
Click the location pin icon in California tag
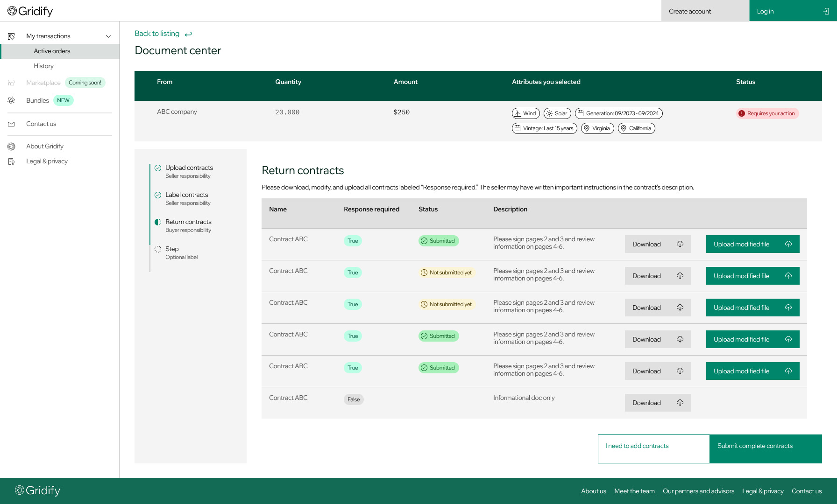(x=624, y=128)
